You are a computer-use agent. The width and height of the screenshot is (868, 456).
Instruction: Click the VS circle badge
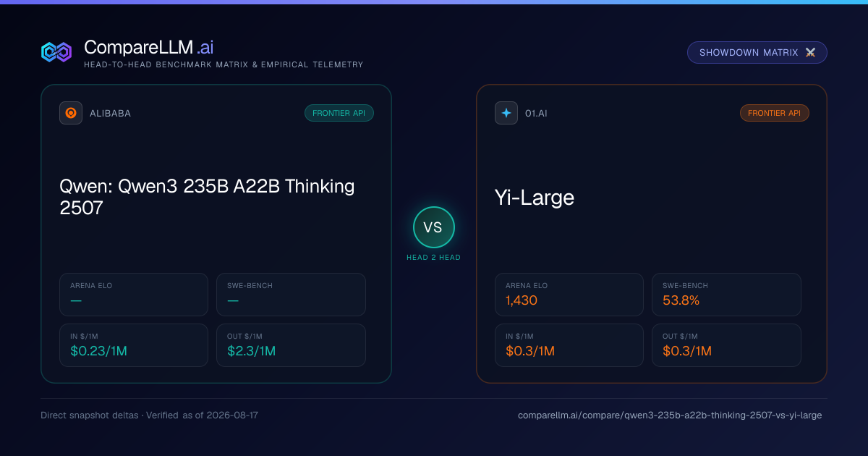tap(433, 227)
